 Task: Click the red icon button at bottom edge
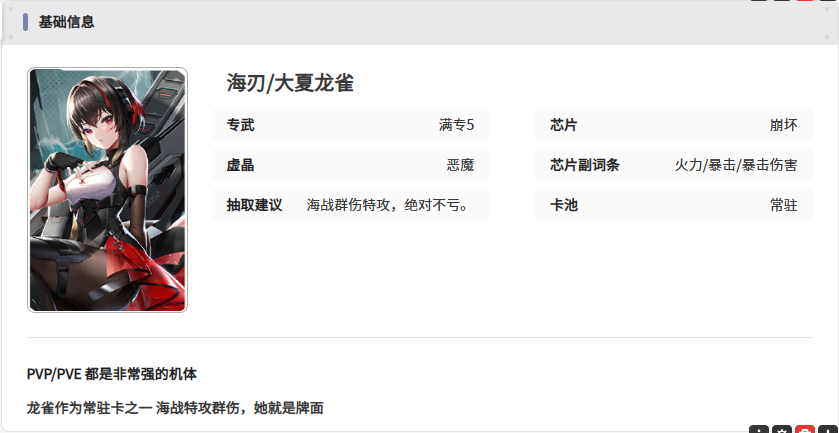805,429
